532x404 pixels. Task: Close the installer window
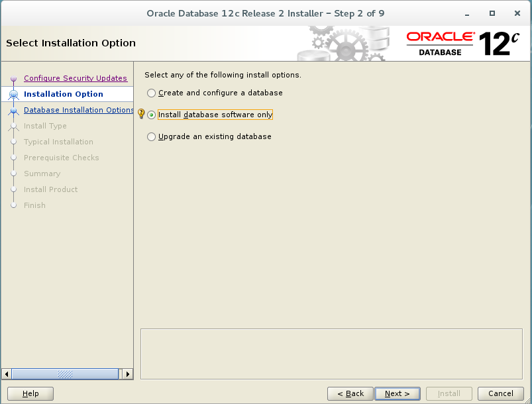point(517,13)
